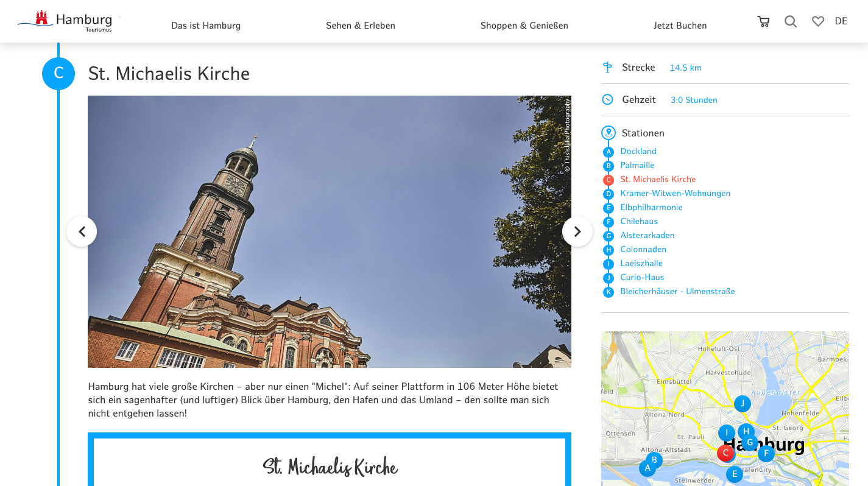Click the Hamburg Tourismus logo
868x486 pixels.
tap(66, 21)
